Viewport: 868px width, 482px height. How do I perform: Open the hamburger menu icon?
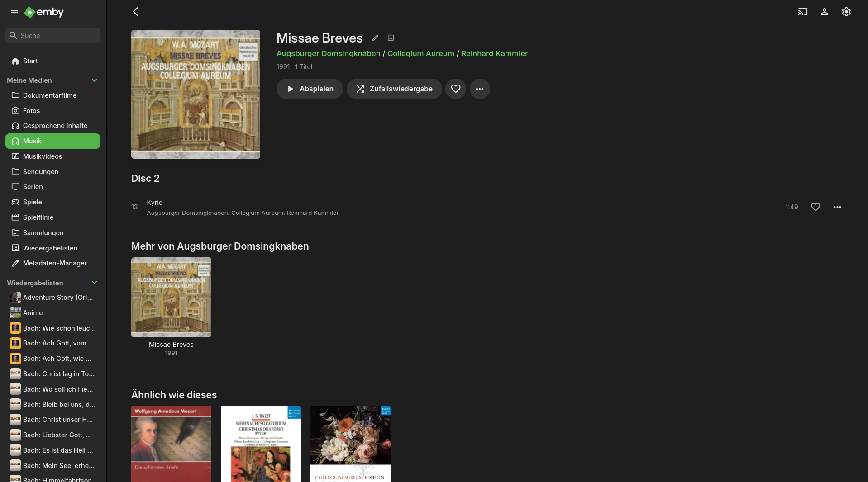point(14,12)
